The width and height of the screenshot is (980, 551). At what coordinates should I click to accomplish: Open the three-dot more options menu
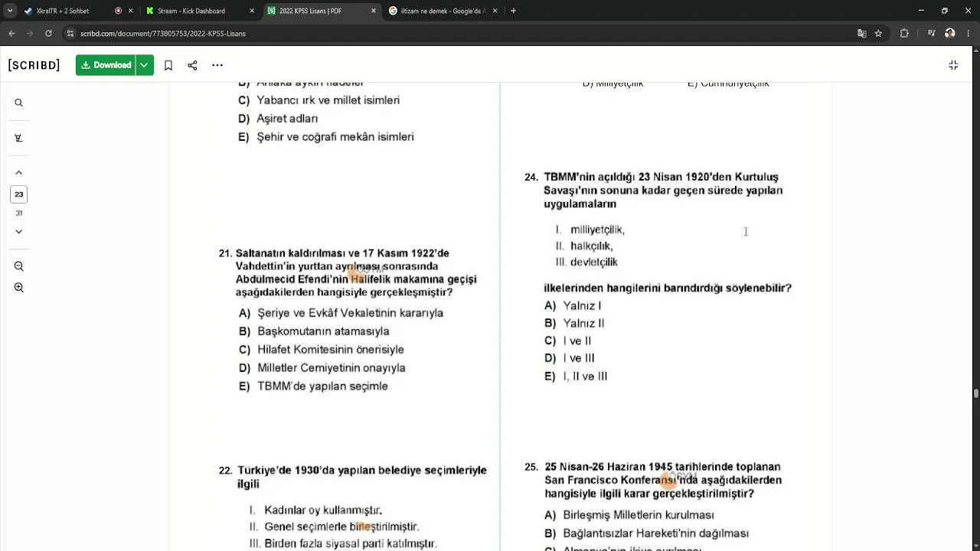coord(217,65)
